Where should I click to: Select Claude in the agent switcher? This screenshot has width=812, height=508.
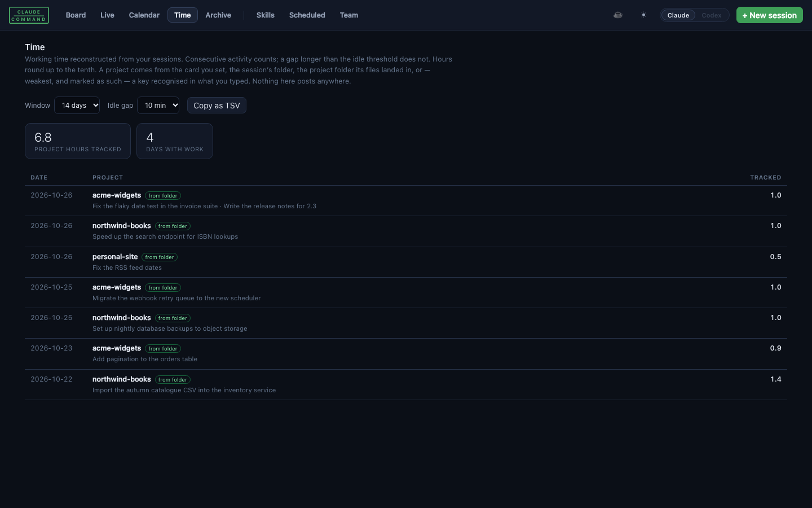click(678, 15)
